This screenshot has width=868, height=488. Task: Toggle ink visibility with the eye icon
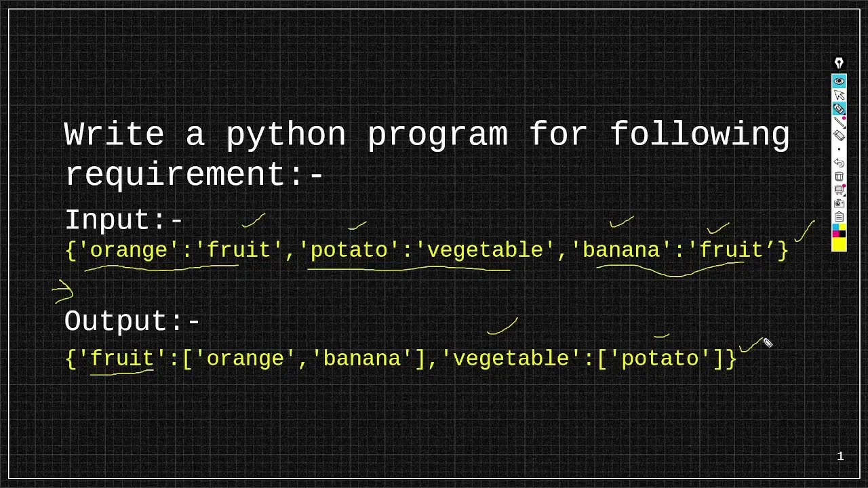[x=839, y=81]
